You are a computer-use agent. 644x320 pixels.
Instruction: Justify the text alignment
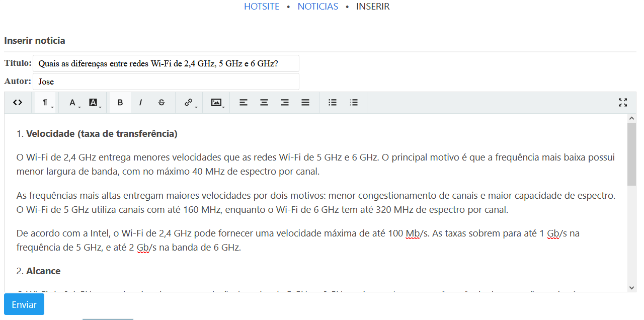(x=305, y=103)
